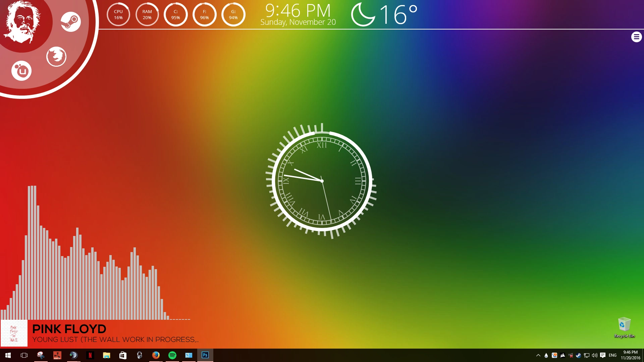Open the Rust game taskbar icon
Screen dimensions: 644x362
(x=57, y=355)
